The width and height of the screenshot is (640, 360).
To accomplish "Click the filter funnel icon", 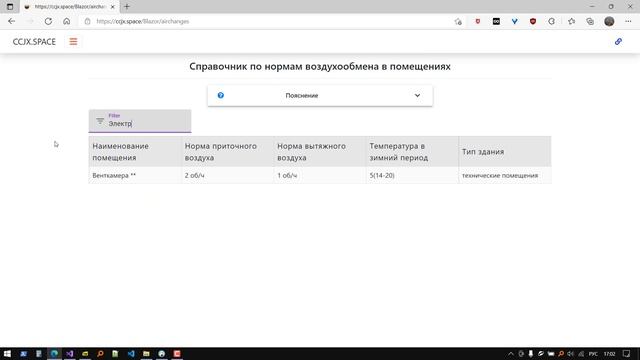I will (x=100, y=121).
